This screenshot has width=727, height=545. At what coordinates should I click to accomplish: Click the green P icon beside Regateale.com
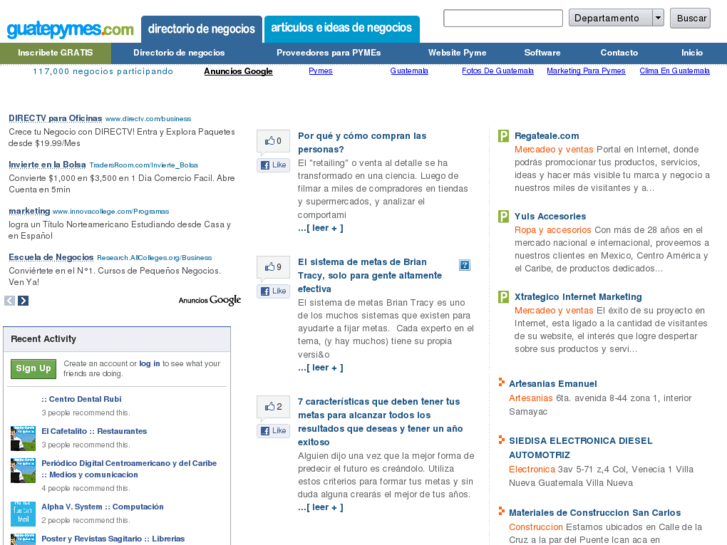click(x=503, y=136)
